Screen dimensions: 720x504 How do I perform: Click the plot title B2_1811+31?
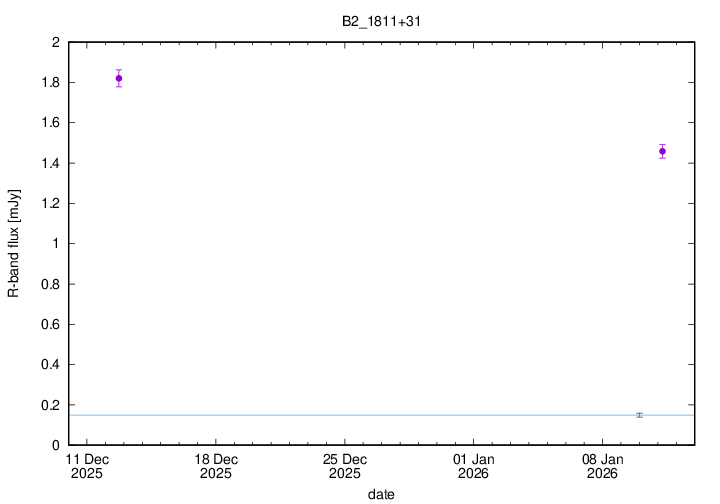(x=379, y=19)
